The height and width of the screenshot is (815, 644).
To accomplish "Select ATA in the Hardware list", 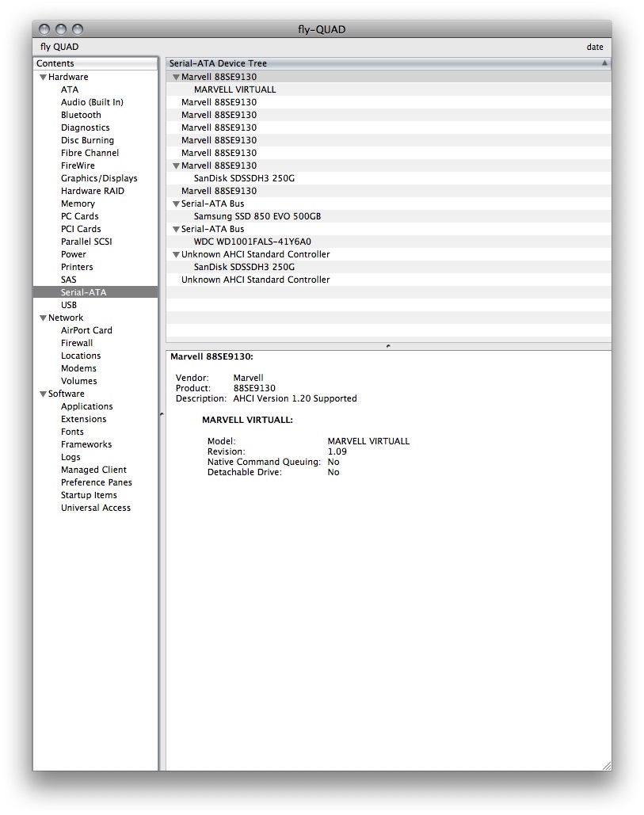I will (x=70, y=89).
